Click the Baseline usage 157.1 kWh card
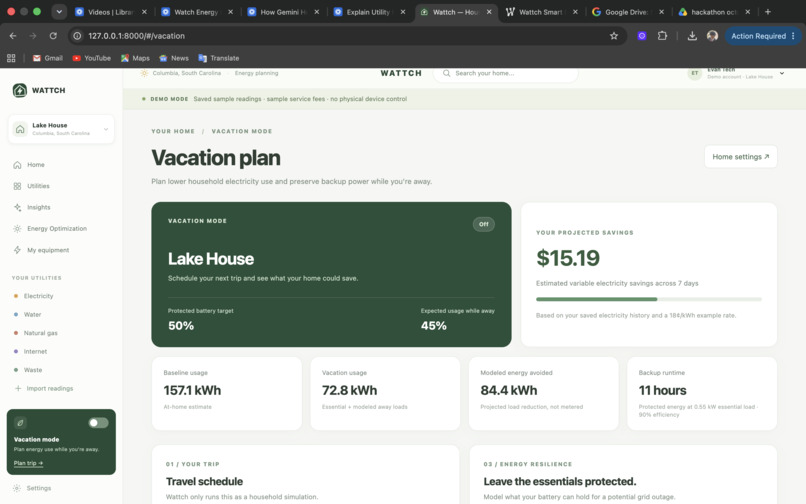This screenshot has width=806, height=504. (227, 393)
